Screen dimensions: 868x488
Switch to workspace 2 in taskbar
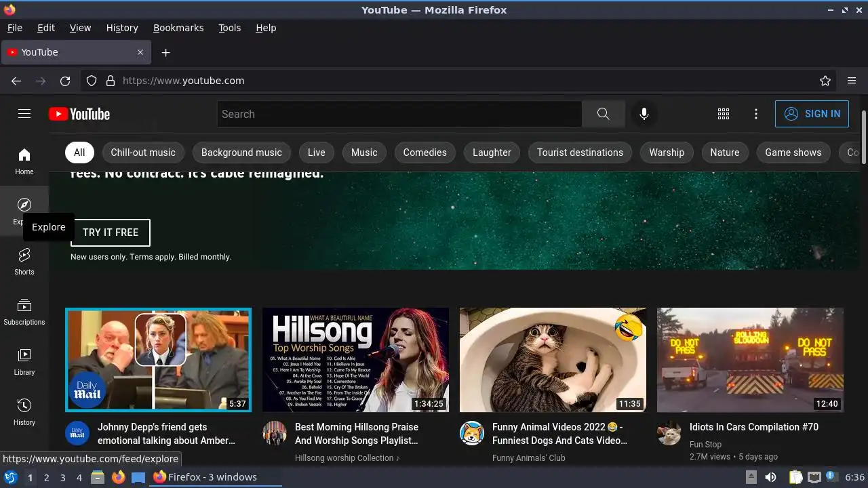(x=46, y=478)
